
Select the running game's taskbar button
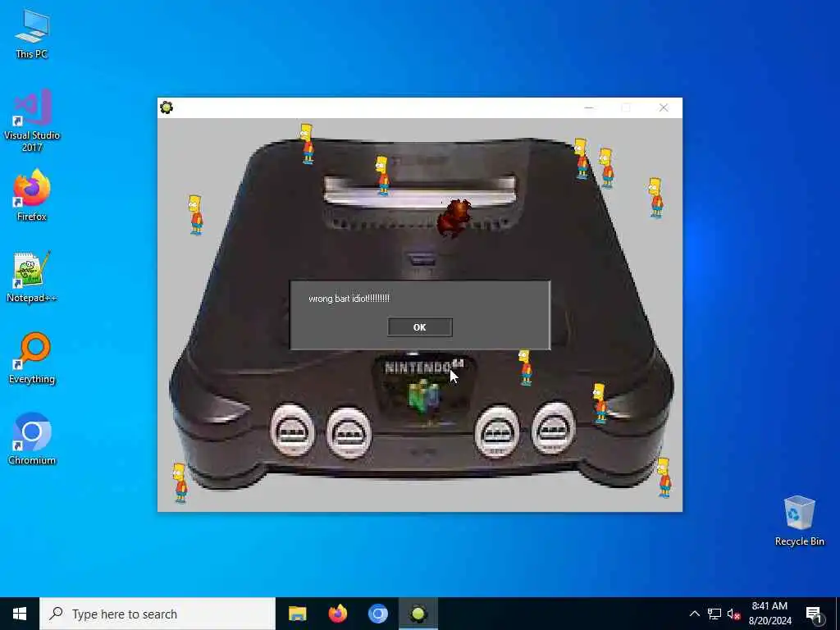point(418,614)
